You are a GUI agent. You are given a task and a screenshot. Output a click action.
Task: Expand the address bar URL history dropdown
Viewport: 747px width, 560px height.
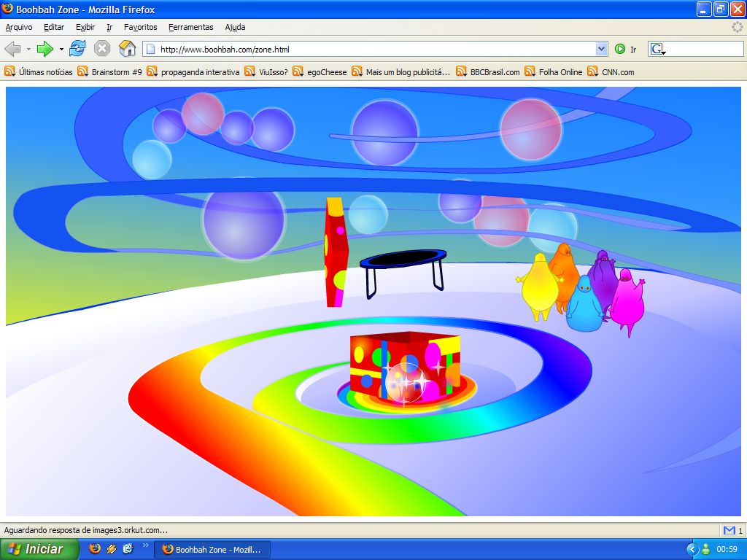tap(601, 49)
